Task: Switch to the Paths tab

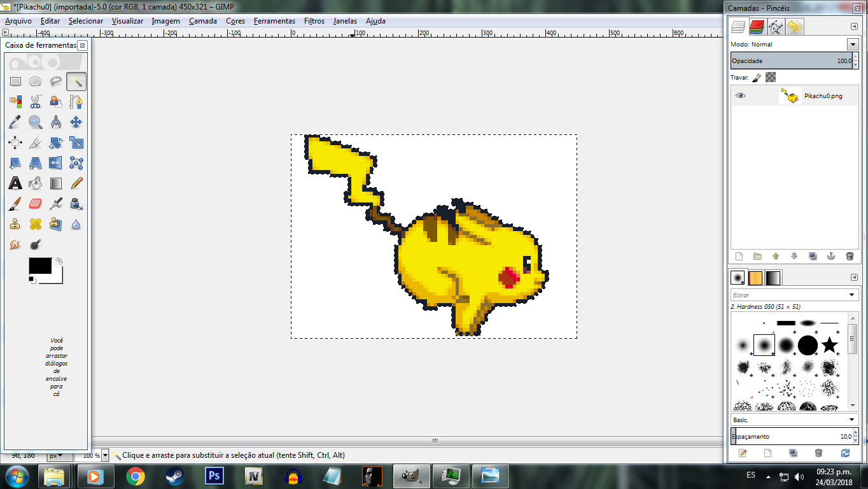Action: [x=776, y=26]
